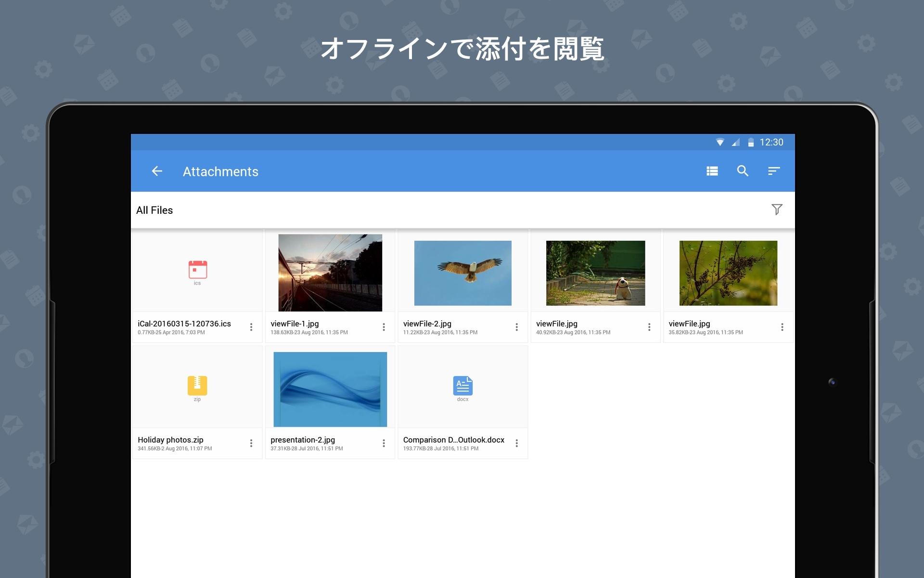Open more options for viewFile-1.jpg
Viewport: 924px width, 578px height.
pos(384,327)
